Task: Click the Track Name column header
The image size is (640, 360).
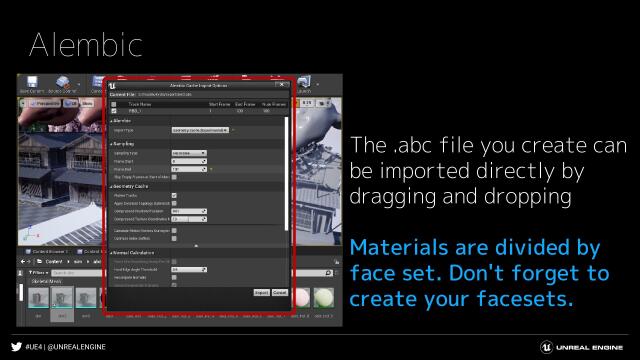Action: (140, 104)
